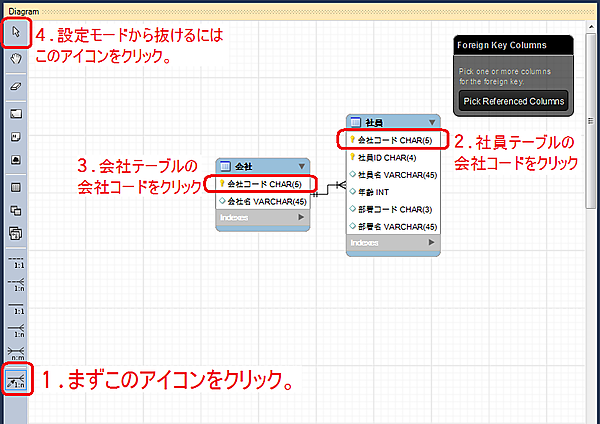Select the n:m relationship tool
The image size is (600, 424).
click(16, 350)
